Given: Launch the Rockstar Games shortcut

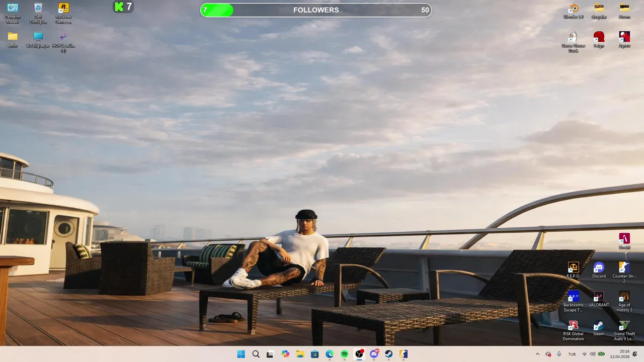Looking at the screenshot, I should [63, 13].
